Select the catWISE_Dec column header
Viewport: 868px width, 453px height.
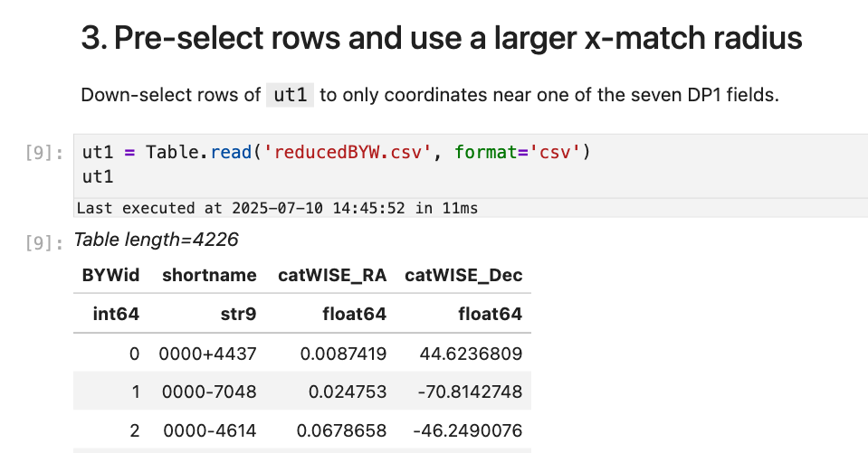463,275
